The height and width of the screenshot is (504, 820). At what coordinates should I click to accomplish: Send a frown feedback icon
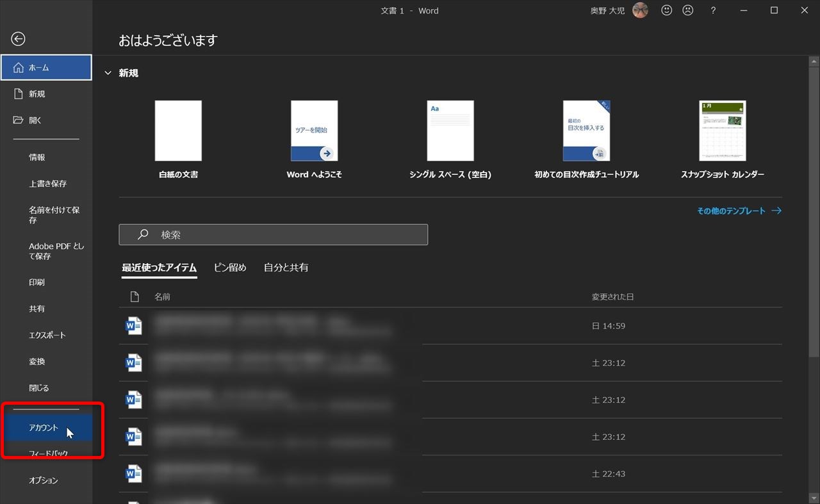pyautogui.click(x=687, y=10)
